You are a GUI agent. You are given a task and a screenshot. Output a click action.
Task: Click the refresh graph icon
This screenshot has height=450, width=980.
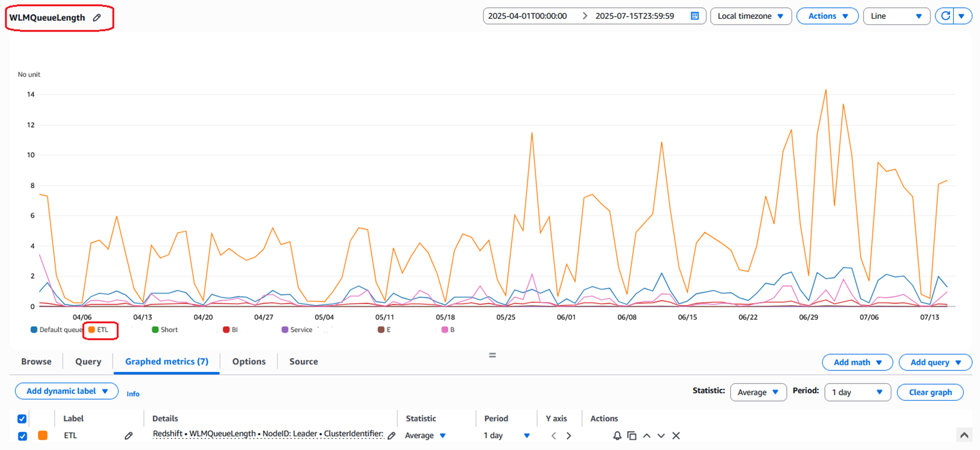[945, 16]
